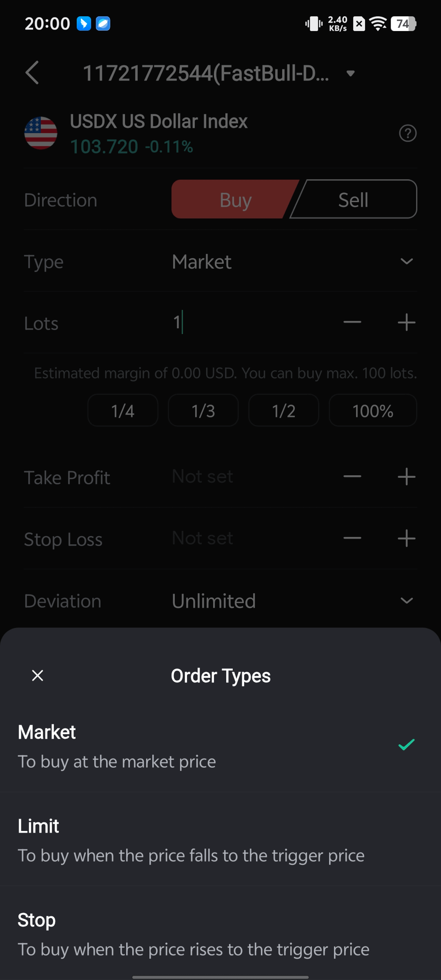441x980 pixels.
Task: Tap Stop Loss minus icon
Action: (x=352, y=538)
